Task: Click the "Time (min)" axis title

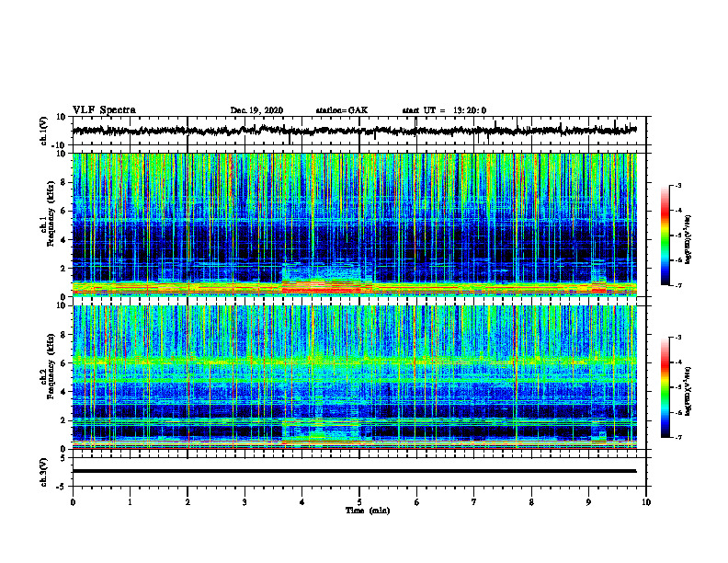Action: tap(368, 511)
